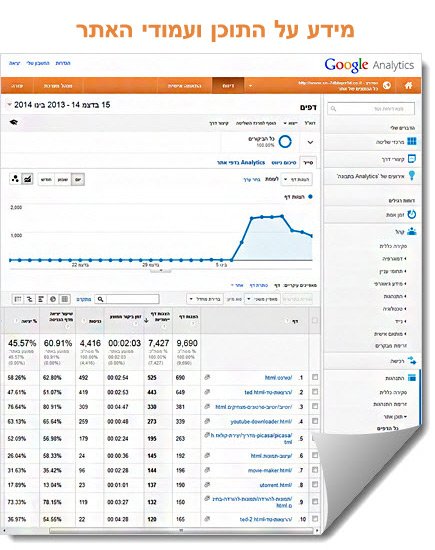The height and width of the screenshot is (550, 435).
Task: Click the shortcuts icon in the sidebar
Action: pos(412,159)
